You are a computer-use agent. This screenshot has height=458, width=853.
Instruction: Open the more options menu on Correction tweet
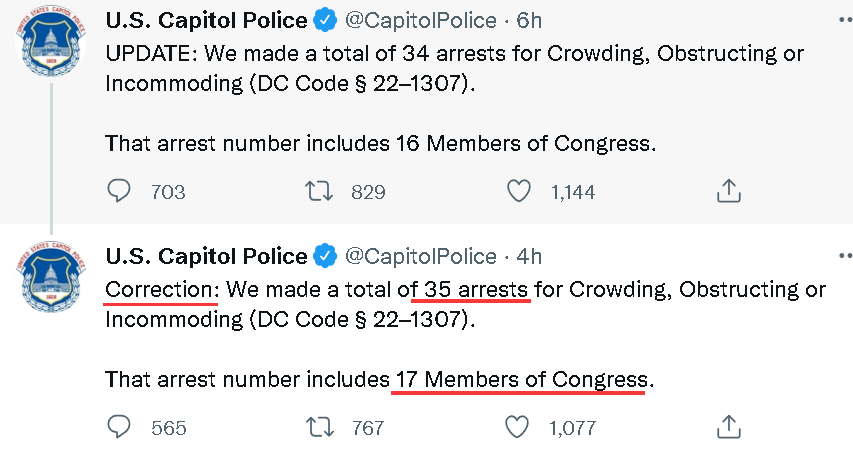845,256
